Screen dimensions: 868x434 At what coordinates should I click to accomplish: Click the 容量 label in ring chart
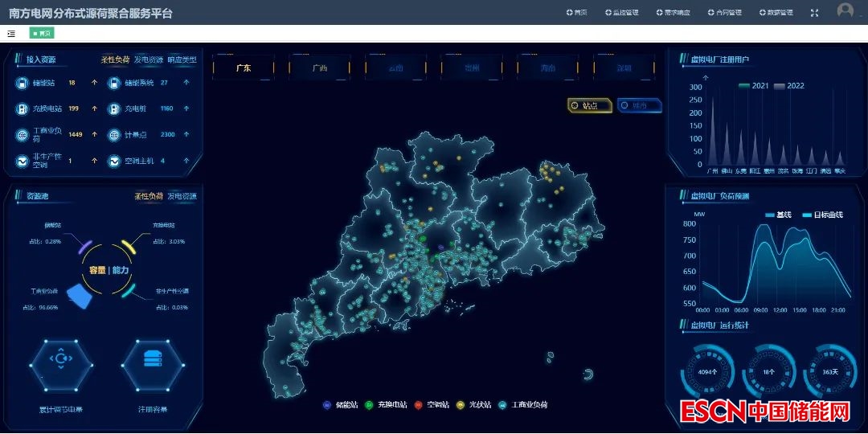point(97,270)
